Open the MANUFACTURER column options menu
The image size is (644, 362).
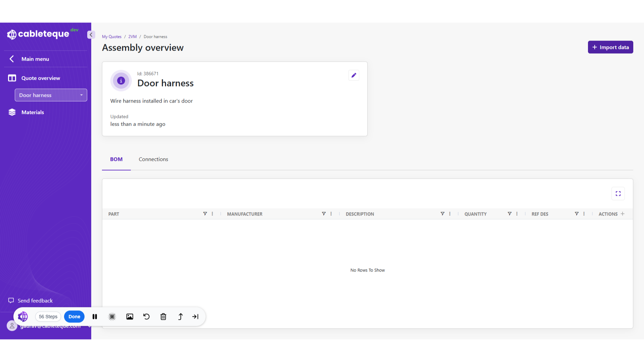(x=331, y=214)
